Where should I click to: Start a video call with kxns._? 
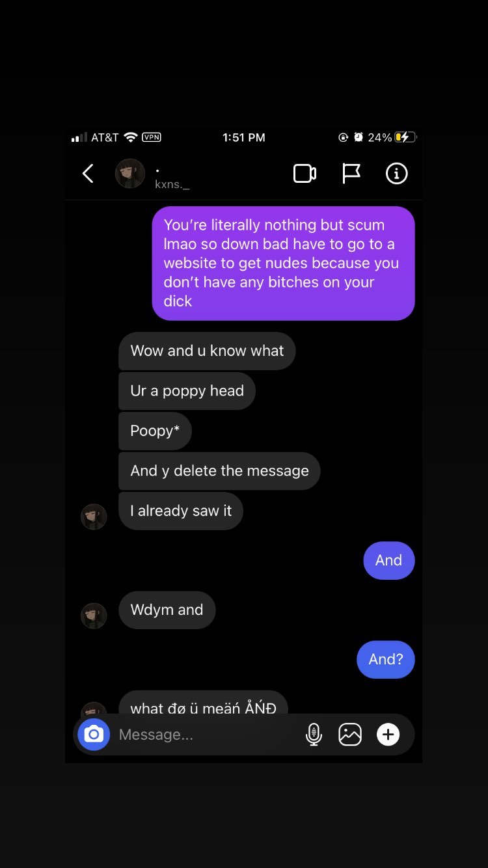(x=305, y=174)
